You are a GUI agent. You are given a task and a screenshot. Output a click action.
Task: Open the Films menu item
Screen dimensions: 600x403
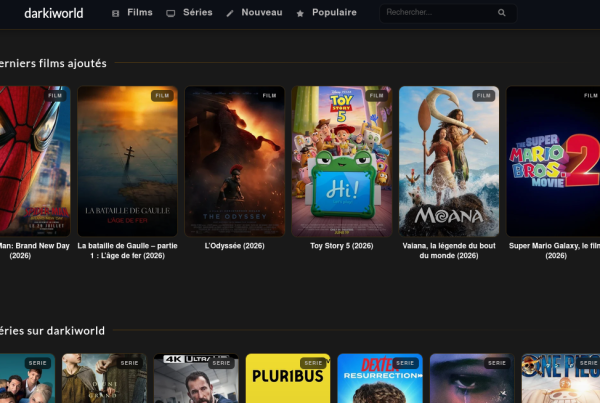click(140, 13)
